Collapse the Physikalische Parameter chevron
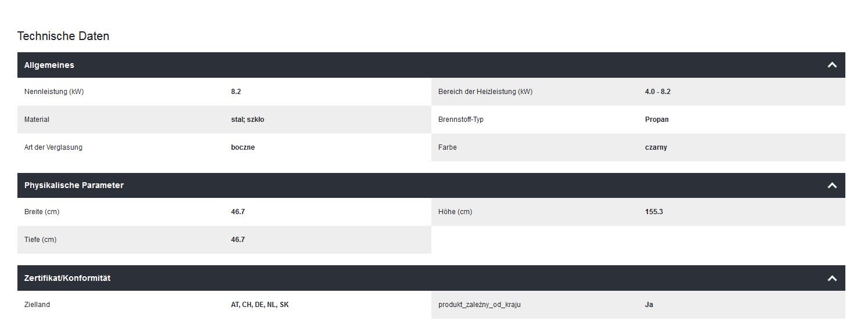 tap(831, 186)
